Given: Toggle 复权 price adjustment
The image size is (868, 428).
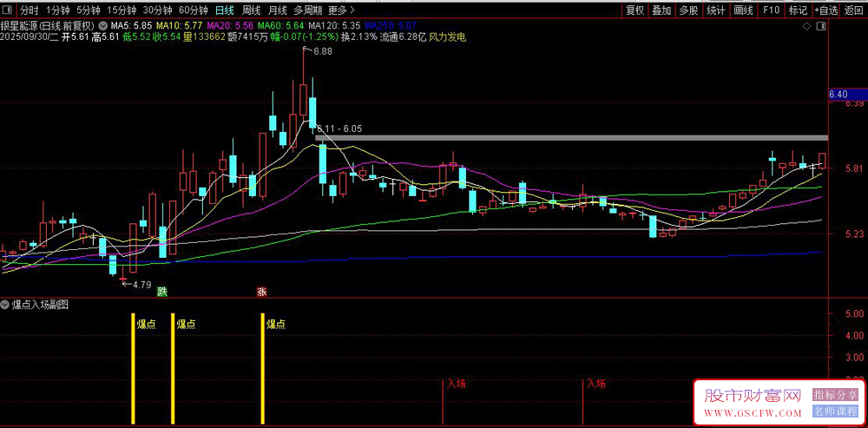Looking at the screenshot, I should (635, 10).
